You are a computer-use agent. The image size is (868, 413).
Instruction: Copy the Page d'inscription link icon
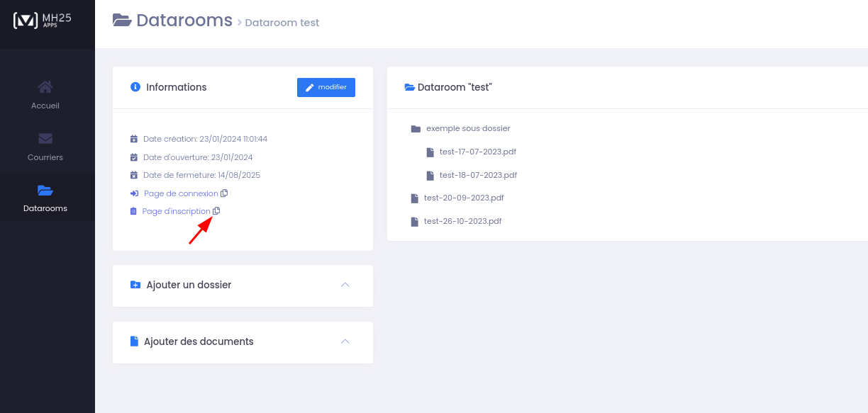(x=217, y=211)
